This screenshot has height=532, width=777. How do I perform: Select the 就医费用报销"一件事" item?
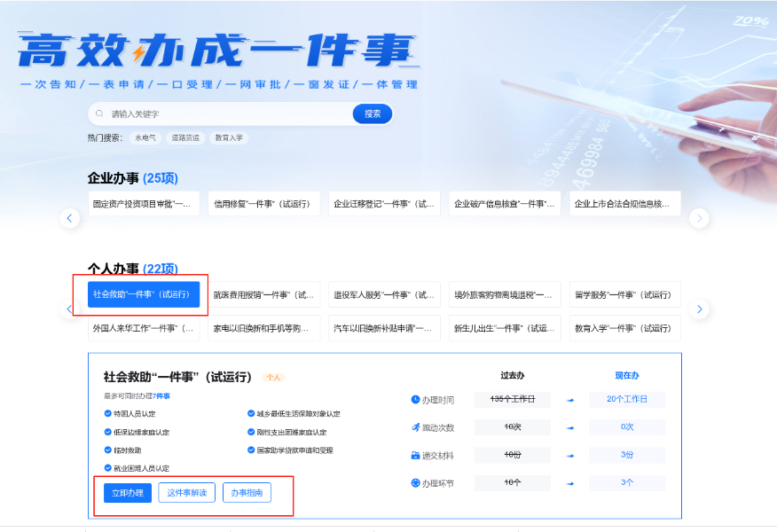[263, 294]
